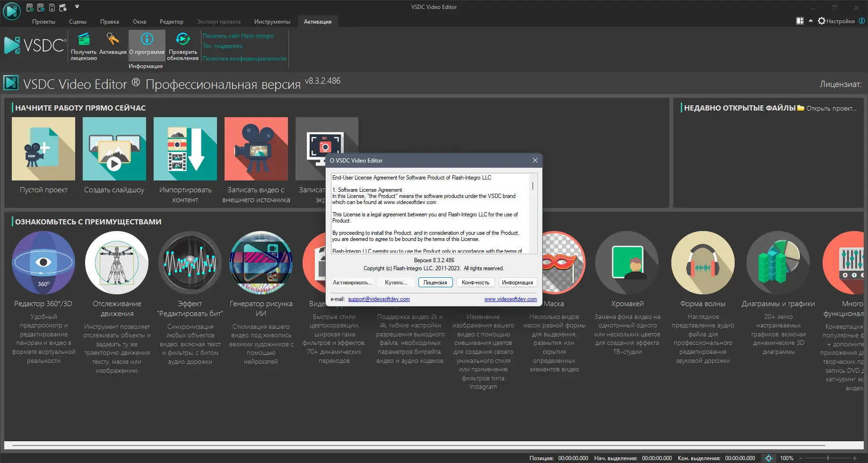Click the clapperboard icon in quick access toolbar
Image resolution: width=868 pixels, height=463 pixels.
click(x=63, y=8)
